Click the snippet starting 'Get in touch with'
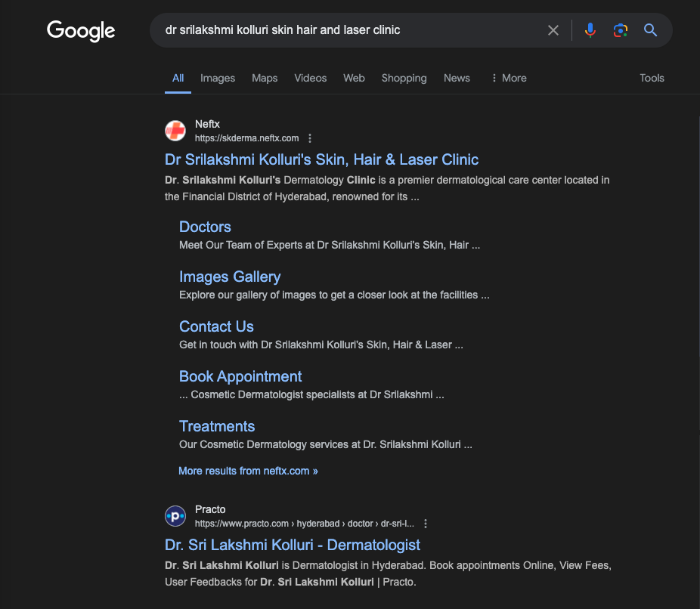The height and width of the screenshot is (609, 700). (321, 345)
